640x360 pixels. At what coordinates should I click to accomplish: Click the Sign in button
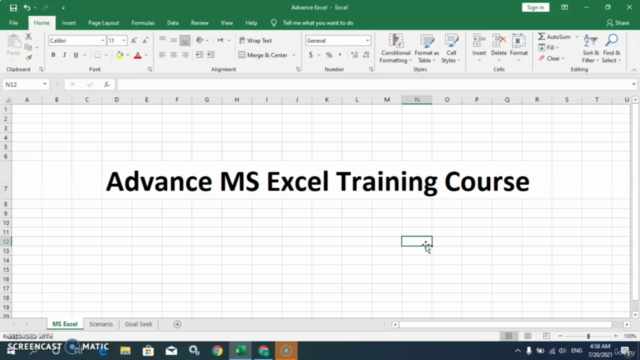click(535, 7)
